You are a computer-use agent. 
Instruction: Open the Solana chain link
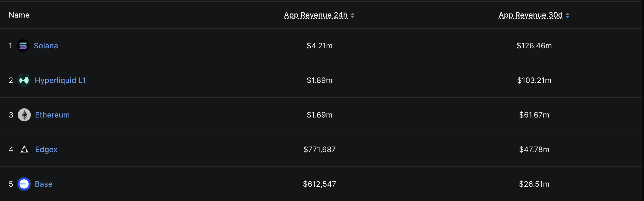pos(46,46)
